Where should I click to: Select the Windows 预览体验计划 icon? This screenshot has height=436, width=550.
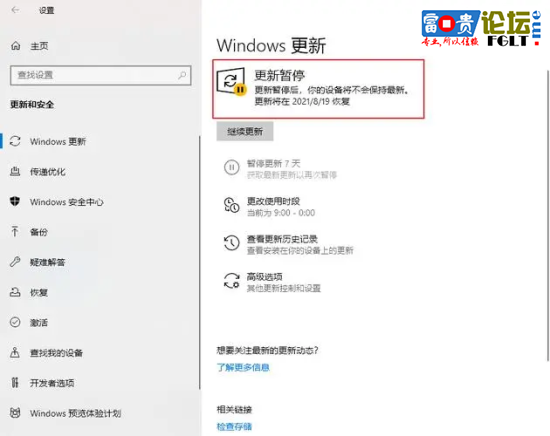[x=15, y=413]
